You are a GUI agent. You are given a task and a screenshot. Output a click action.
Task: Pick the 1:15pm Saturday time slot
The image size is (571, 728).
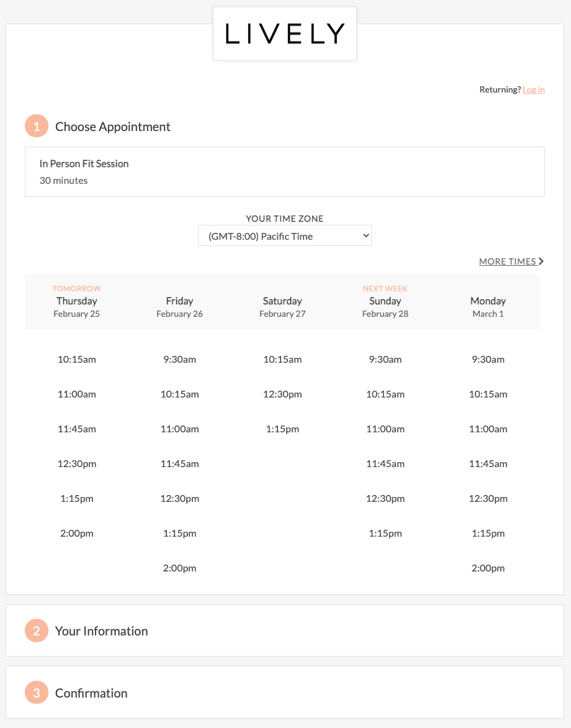point(282,429)
